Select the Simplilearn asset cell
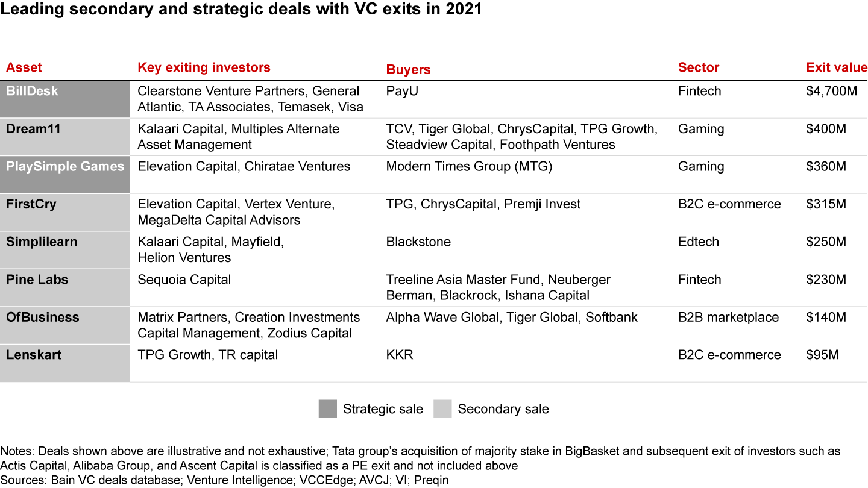The width and height of the screenshot is (868, 488). tap(65, 250)
